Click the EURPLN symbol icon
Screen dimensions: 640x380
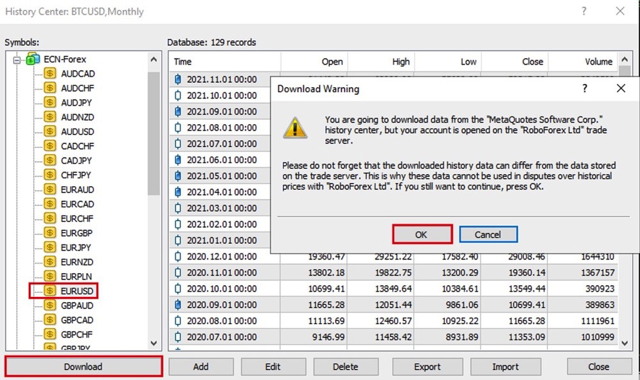tap(50, 276)
